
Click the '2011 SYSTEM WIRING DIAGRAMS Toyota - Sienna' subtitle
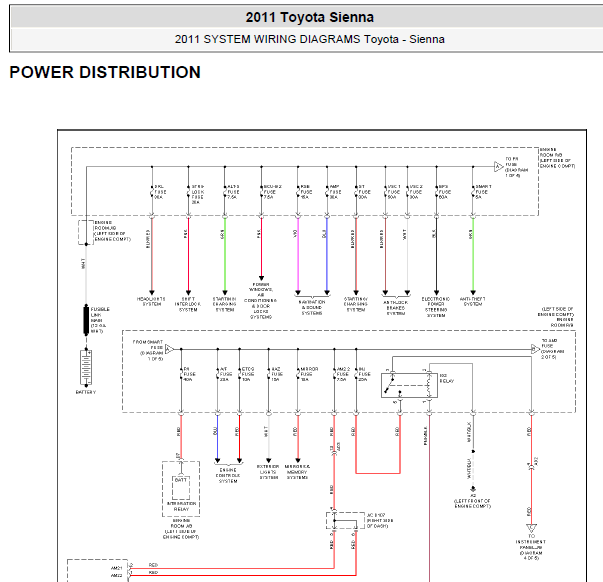point(310,39)
